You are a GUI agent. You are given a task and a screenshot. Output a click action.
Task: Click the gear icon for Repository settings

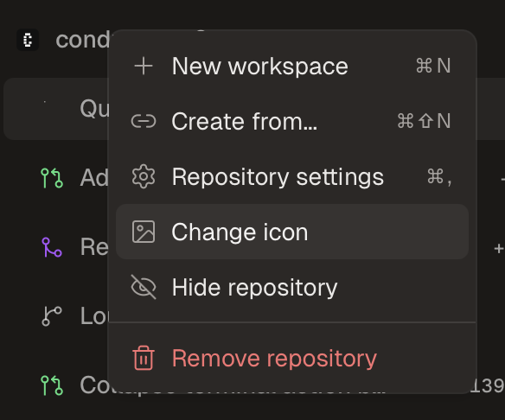[144, 176]
